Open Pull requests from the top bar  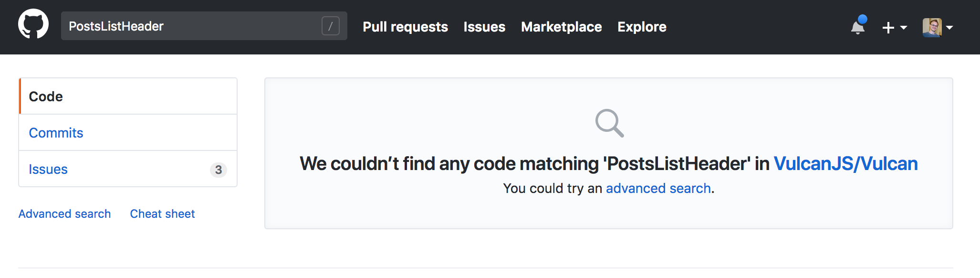pyautogui.click(x=405, y=27)
